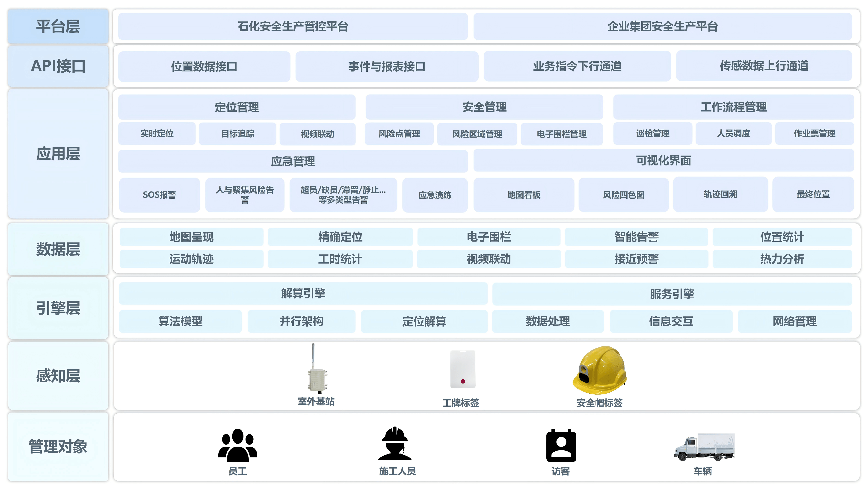Click the 应急管理 header

tap(293, 161)
